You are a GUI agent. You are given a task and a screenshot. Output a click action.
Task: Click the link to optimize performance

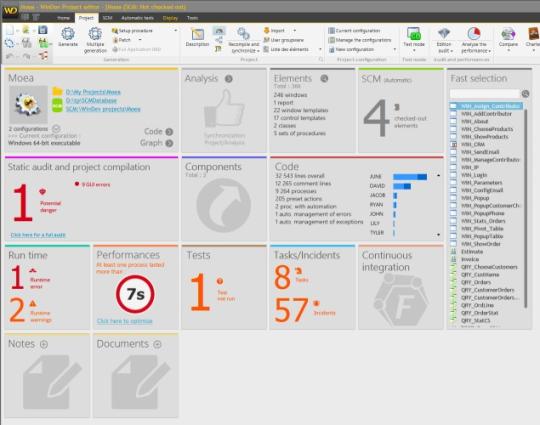(x=125, y=321)
